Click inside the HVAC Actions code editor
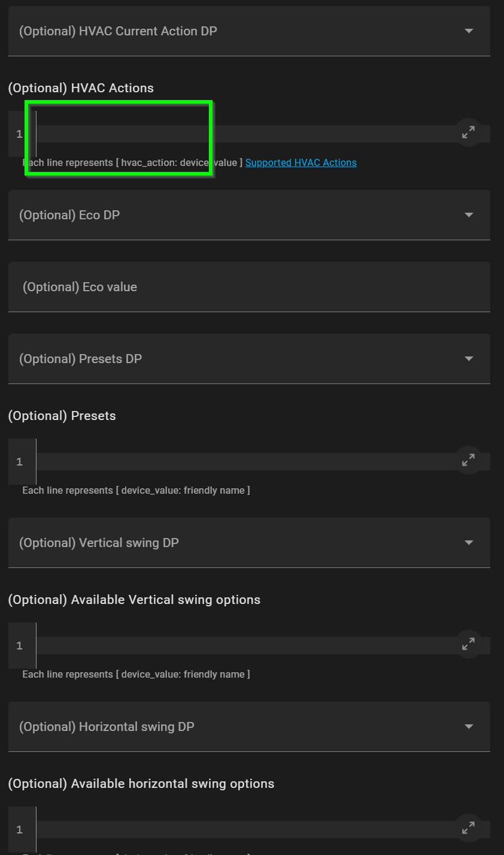 (245, 134)
